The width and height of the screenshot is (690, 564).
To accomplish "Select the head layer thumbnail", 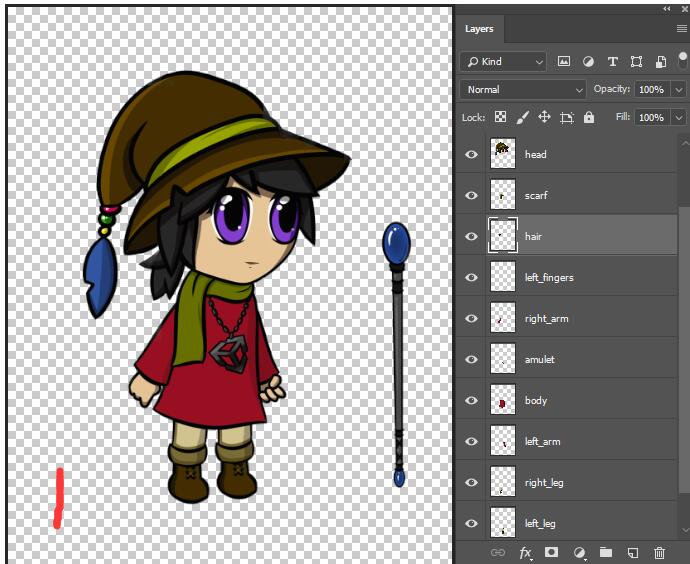I will click(503, 154).
